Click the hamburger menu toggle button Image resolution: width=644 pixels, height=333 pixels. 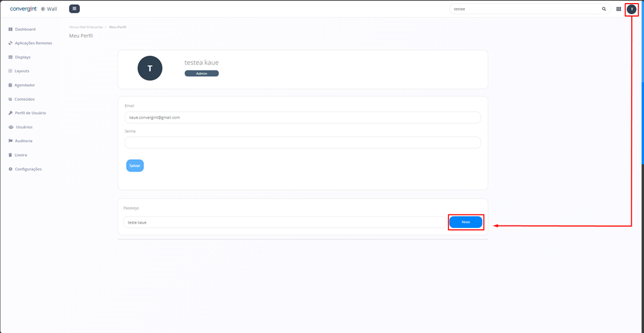point(74,9)
